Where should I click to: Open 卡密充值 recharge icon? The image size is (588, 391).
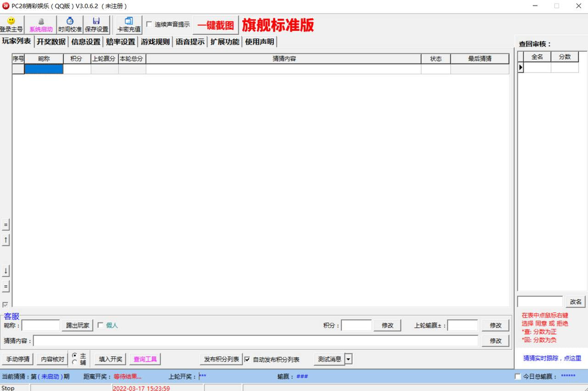click(x=129, y=21)
